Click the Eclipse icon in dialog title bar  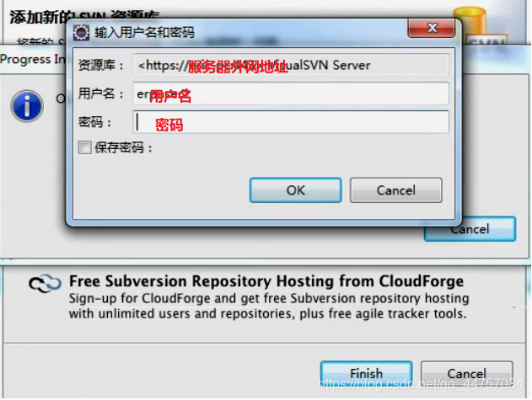81,33
